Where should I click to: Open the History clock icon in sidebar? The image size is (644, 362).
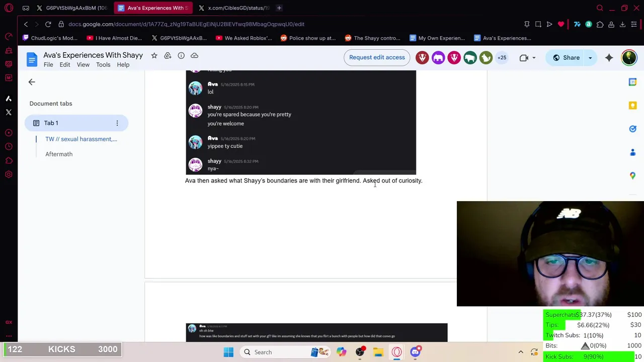9,147
